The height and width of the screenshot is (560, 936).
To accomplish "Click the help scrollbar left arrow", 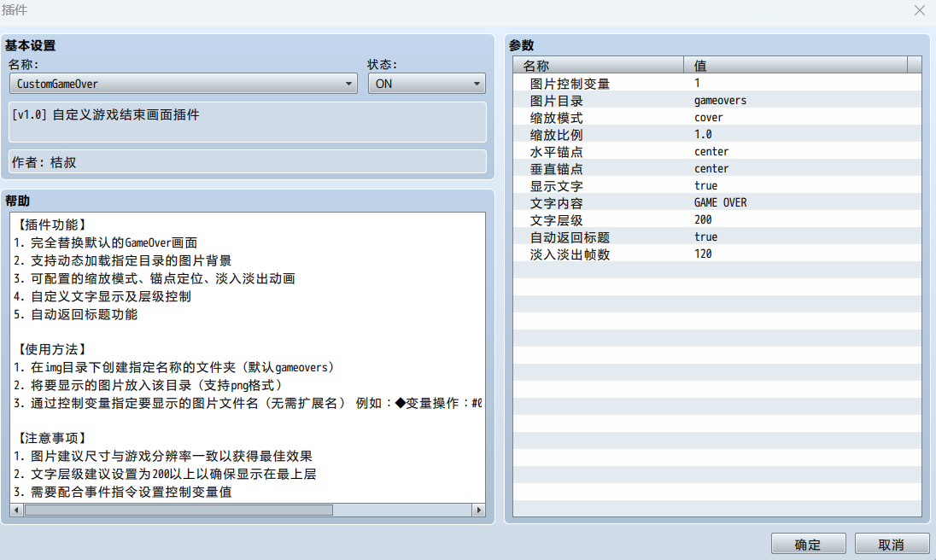I will (16, 510).
